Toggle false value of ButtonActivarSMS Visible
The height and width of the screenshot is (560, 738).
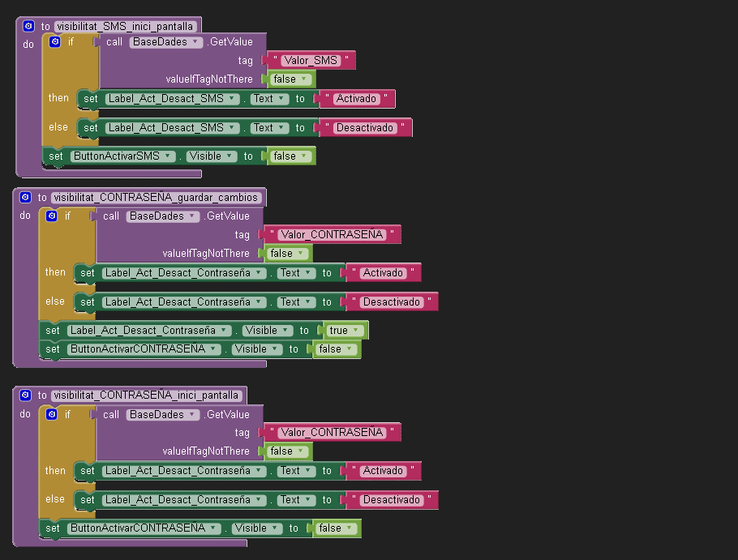pyautogui.click(x=290, y=156)
